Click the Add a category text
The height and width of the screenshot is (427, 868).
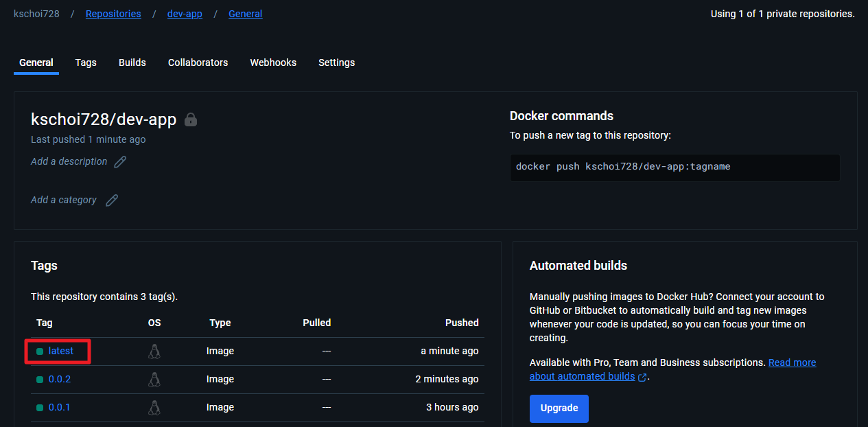tap(64, 200)
